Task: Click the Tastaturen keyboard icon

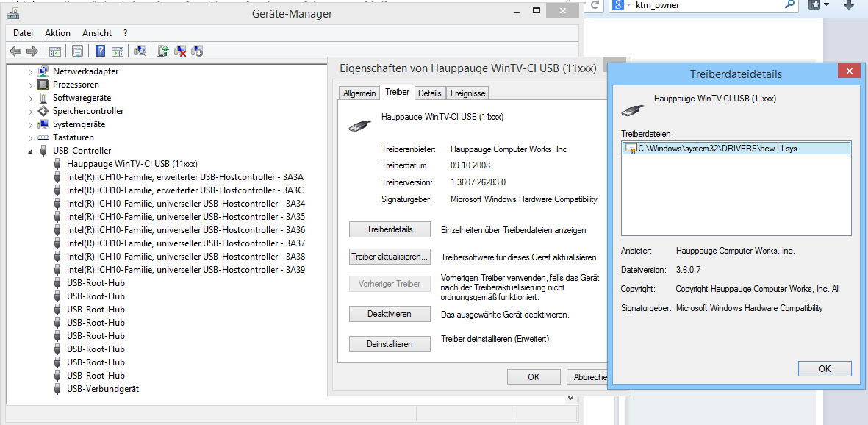Action: [43, 137]
